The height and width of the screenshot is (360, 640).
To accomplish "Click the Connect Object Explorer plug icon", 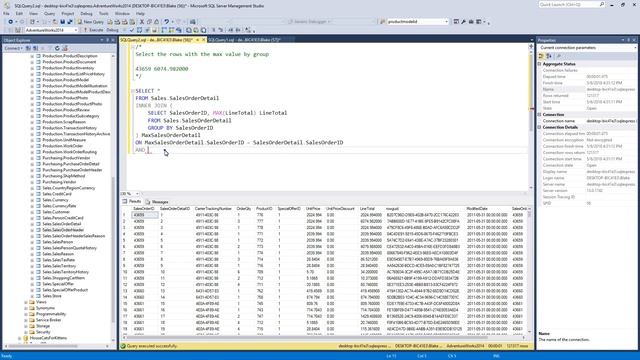I will pos(28,48).
